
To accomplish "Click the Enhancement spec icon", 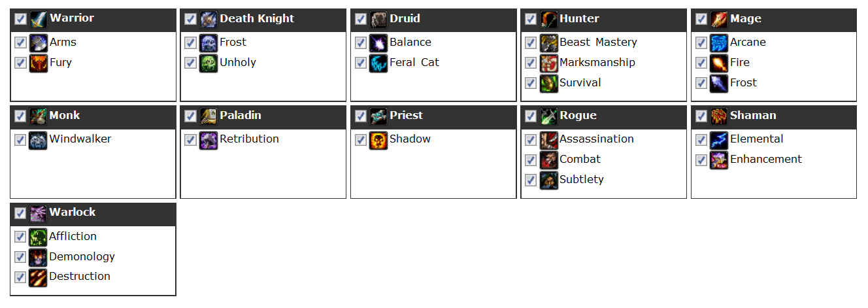I will 719,160.
